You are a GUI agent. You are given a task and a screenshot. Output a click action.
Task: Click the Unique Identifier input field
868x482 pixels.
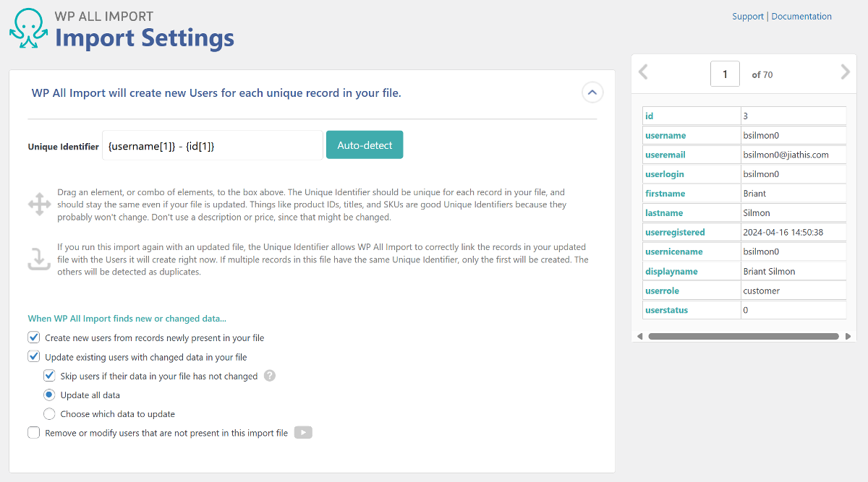[x=212, y=145]
